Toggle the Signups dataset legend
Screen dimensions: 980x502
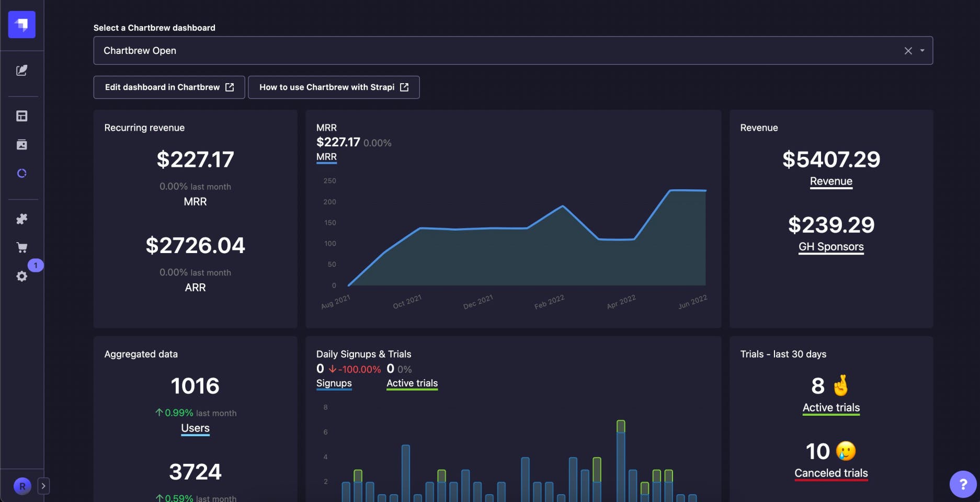pos(334,383)
